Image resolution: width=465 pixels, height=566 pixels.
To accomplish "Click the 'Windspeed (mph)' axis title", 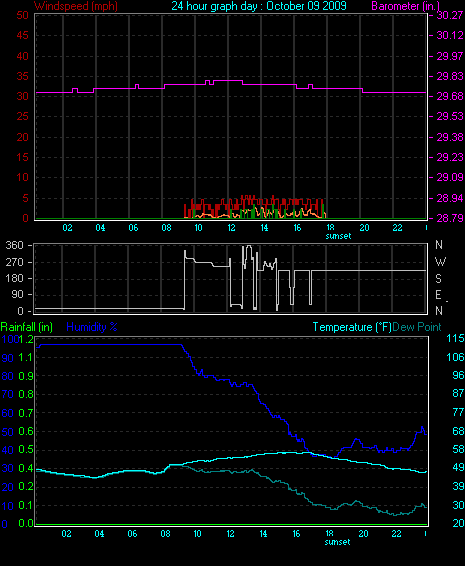I will pyautogui.click(x=76, y=6).
